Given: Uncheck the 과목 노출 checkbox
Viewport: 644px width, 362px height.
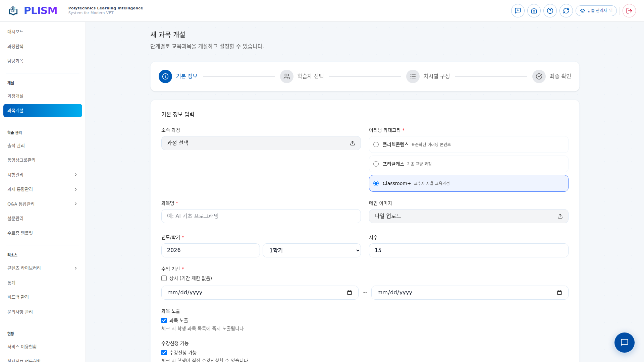Looking at the screenshot, I should [164, 320].
